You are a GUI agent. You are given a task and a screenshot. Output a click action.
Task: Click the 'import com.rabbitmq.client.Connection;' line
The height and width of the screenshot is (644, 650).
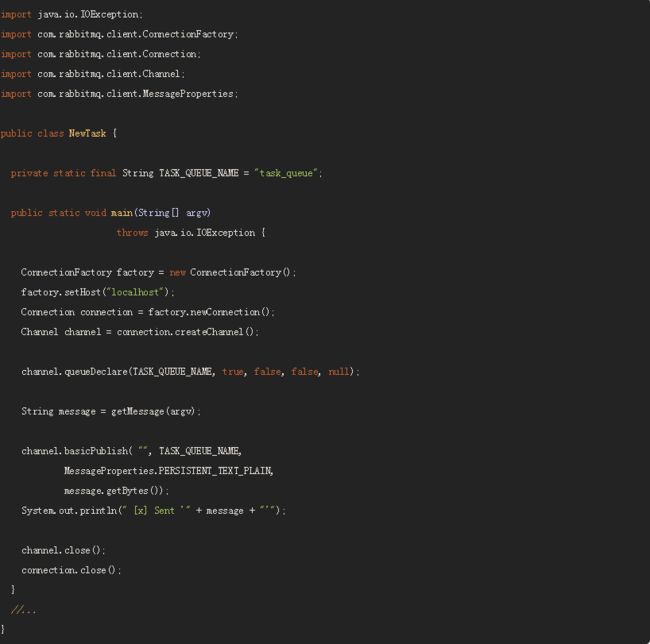(x=101, y=54)
